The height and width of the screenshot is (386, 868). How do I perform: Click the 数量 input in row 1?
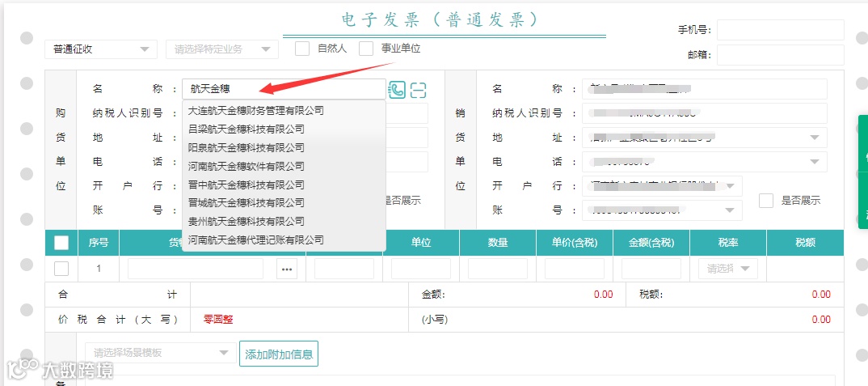(x=498, y=269)
